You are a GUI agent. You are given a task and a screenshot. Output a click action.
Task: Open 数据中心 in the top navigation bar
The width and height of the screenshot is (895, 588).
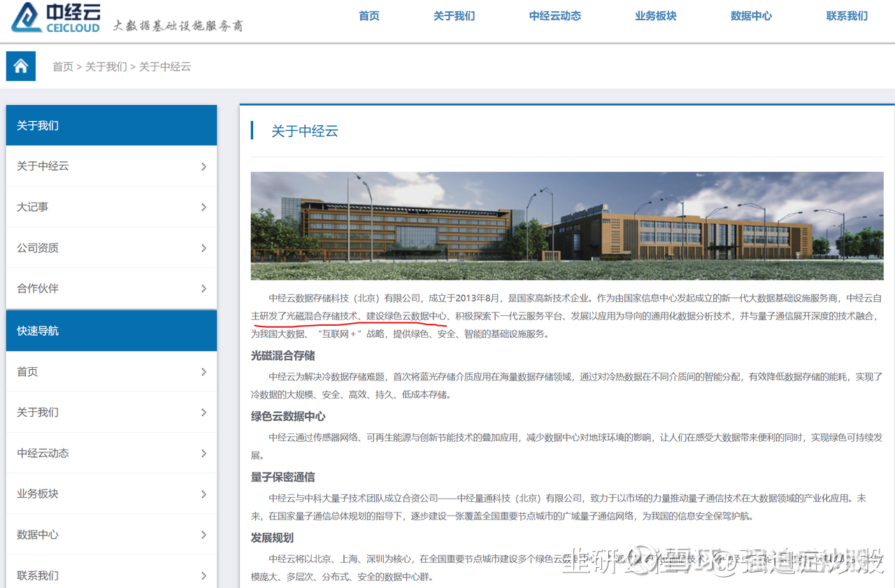(x=751, y=16)
